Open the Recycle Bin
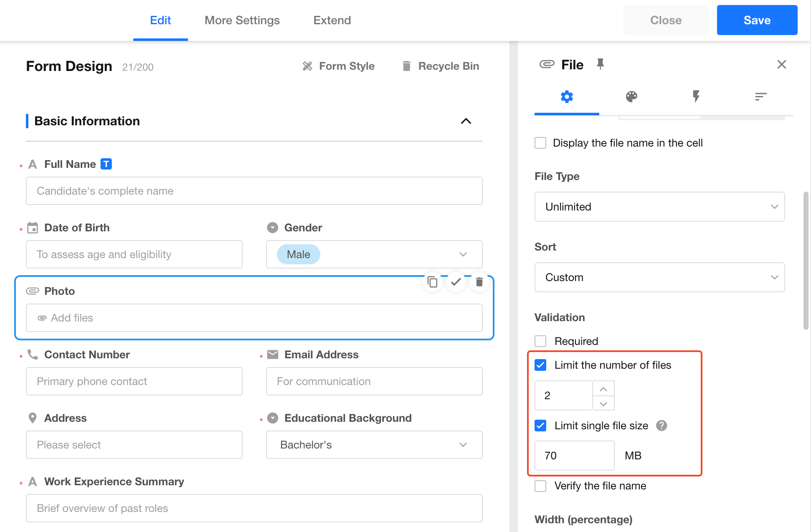 (441, 66)
